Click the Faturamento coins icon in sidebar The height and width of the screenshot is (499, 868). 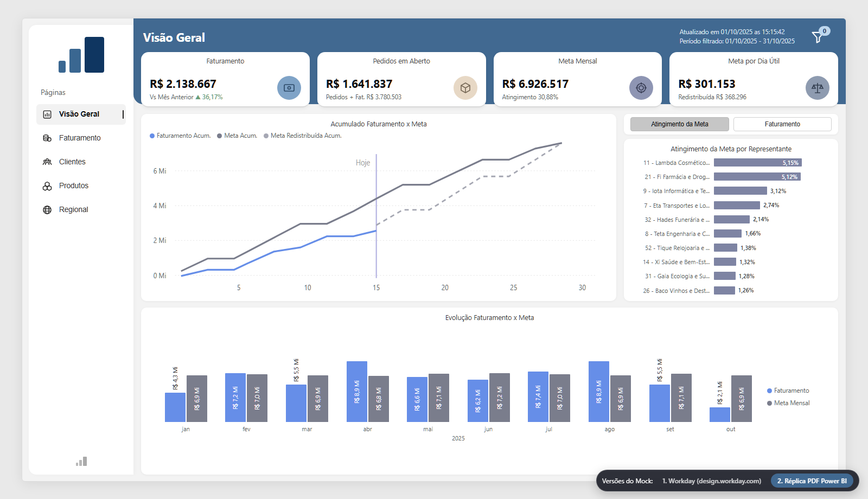tap(47, 138)
